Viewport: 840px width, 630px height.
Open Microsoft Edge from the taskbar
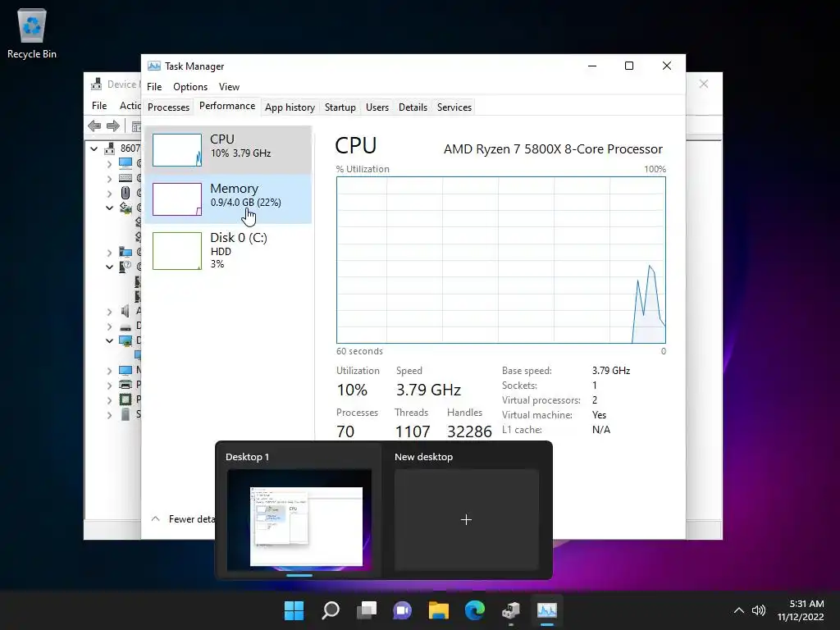pos(475,610)
